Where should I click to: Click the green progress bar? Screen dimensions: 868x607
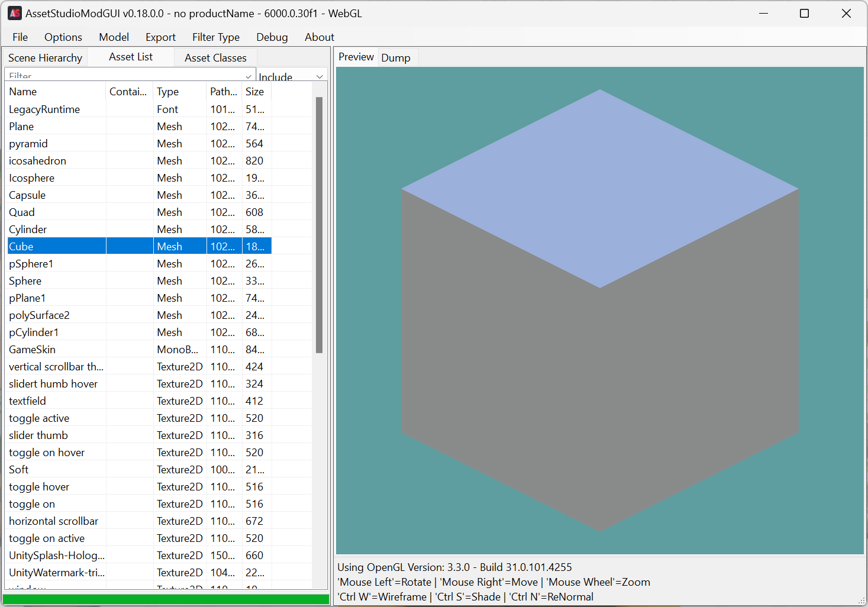coord(166,599)
